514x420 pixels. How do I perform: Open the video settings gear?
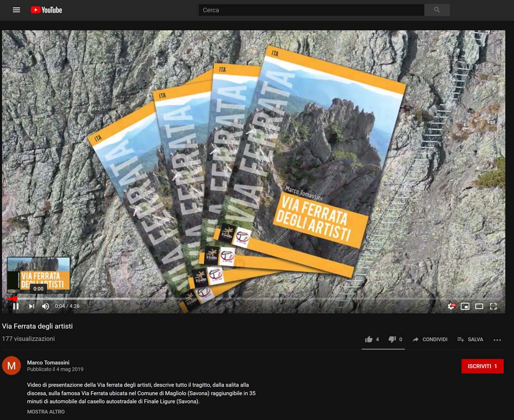[x=451, y=306]
